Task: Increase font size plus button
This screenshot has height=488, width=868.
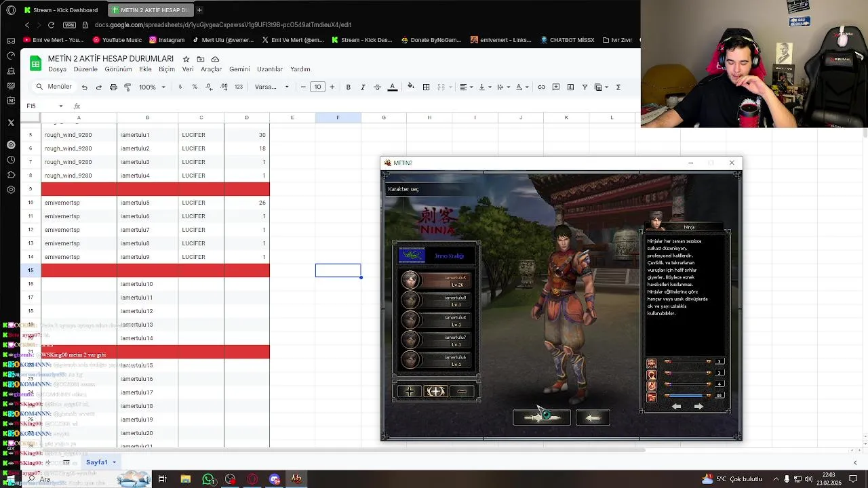Action: click(x=332, y=87)
